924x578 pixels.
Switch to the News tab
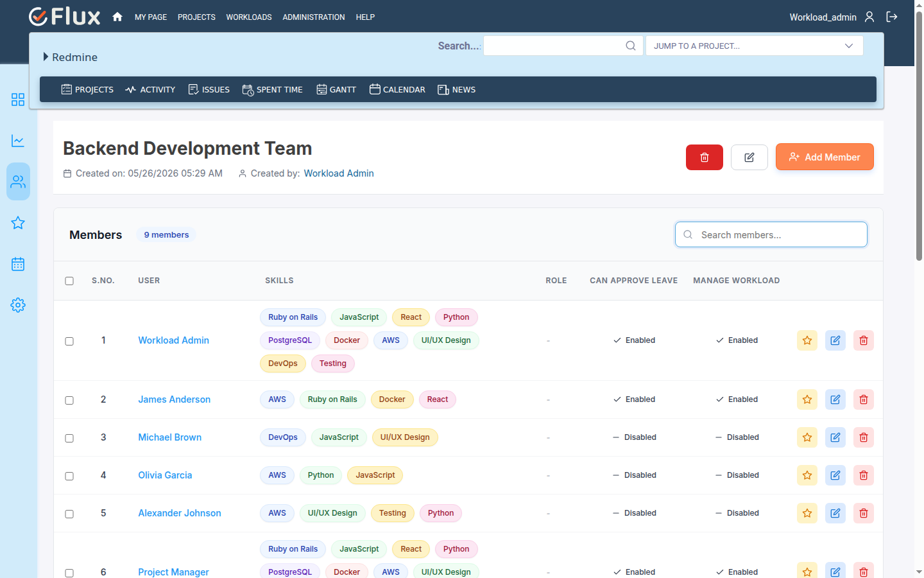pyautogui.click(x=457, y=89)
